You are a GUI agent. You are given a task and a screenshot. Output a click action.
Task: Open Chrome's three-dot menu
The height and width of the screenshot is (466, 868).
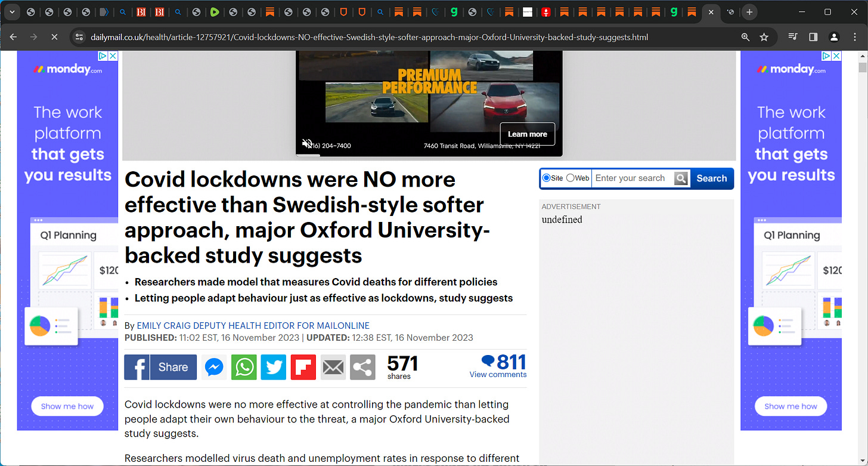(854, 37)
